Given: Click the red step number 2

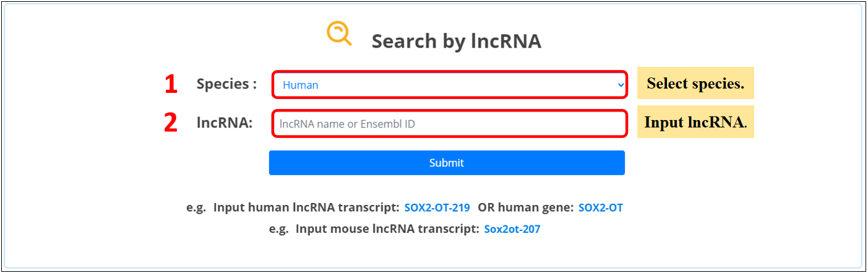Looking at the screenshot, I should [x=171, y=123].
